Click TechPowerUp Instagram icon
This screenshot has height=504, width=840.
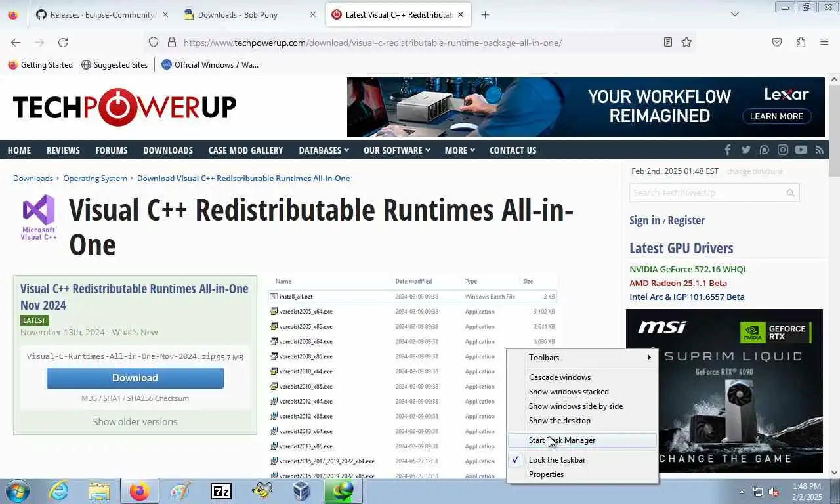pos(783,150)
